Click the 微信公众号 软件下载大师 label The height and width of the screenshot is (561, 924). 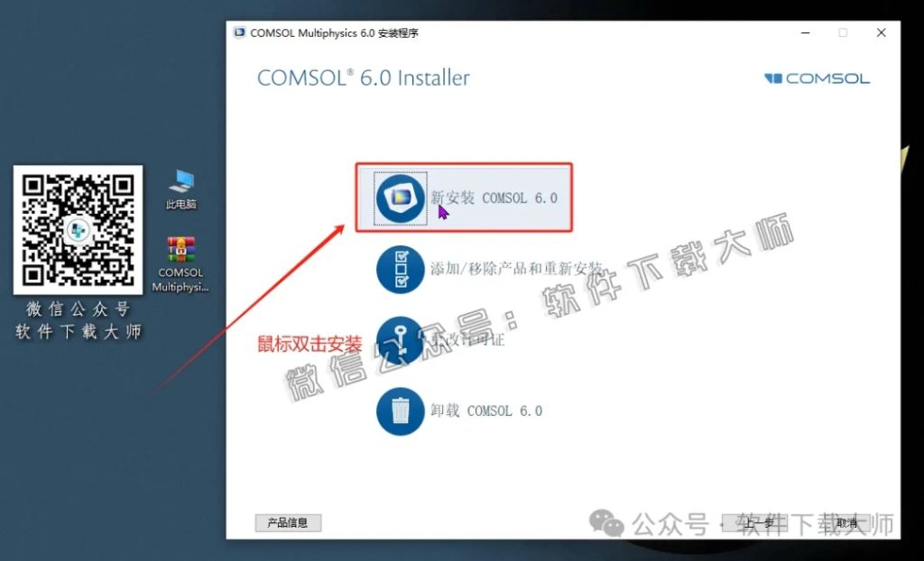pyautogui.click(x=78, y=320)
